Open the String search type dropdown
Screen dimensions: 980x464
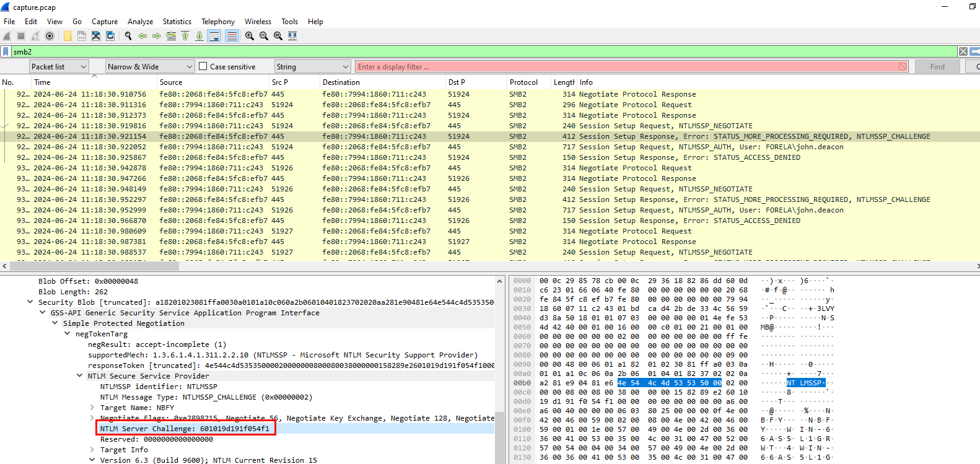pos(313,66)
